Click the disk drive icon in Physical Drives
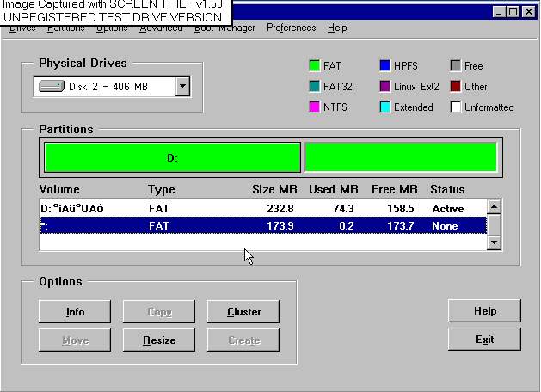 (52, 87)
